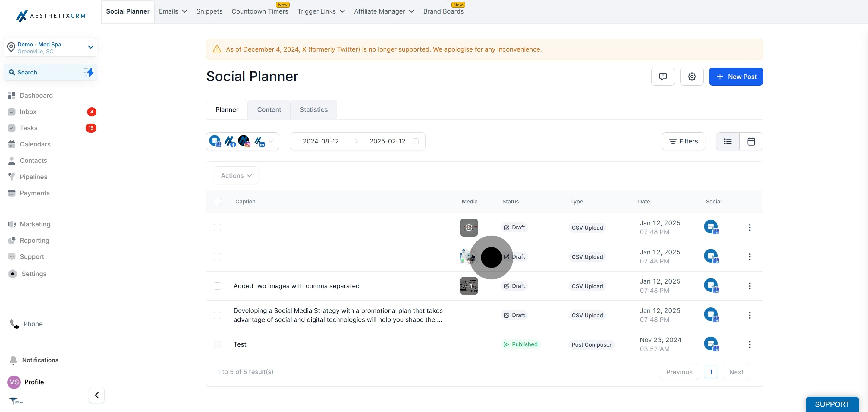
Task: Switch to the Statistics tab
Action: [314, 109]
